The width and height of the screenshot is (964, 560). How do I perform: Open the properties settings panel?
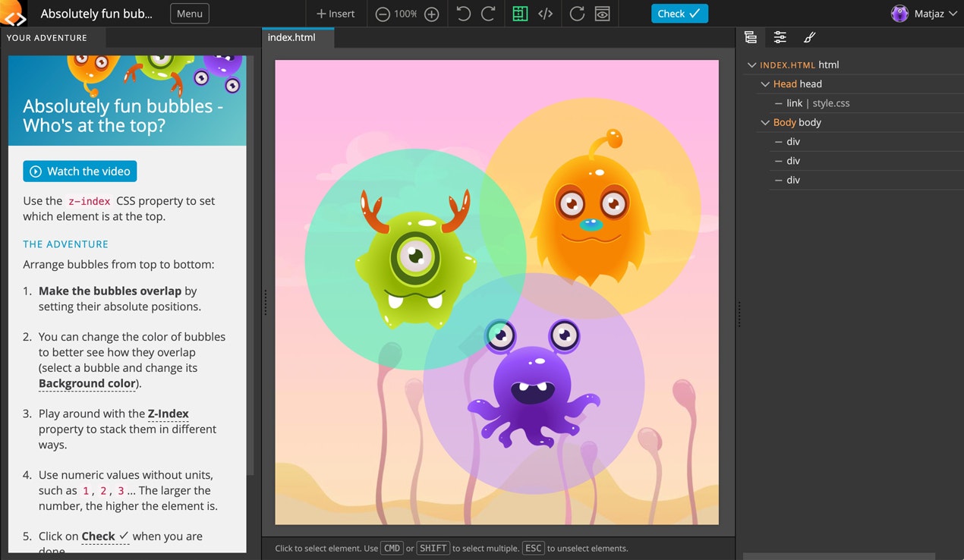[x=780, y=37]
